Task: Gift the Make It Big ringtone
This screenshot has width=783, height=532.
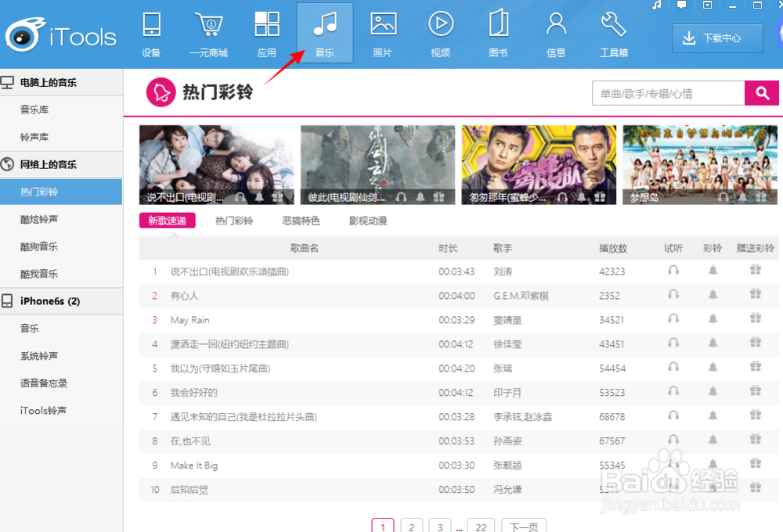Action: pos(756,464)
